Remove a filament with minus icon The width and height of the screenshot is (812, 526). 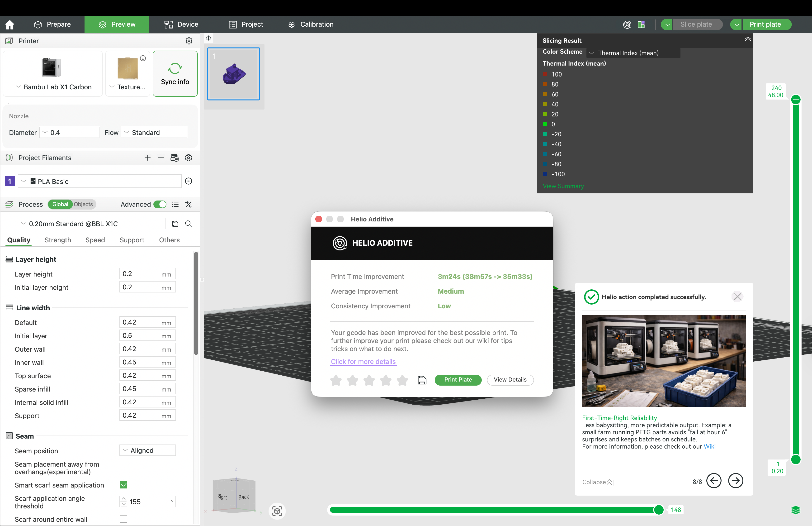(161, 158)
